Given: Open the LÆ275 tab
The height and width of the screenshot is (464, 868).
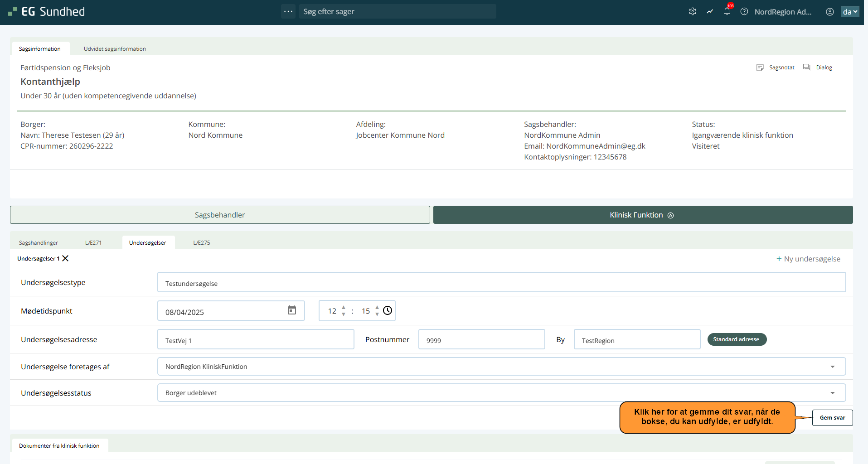Looking at the screenshot, I should pyautogui.click(x=202, y=243).
